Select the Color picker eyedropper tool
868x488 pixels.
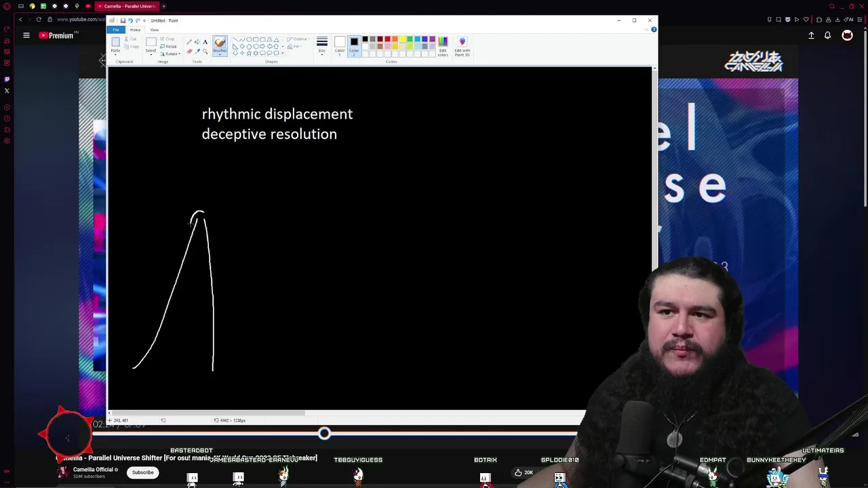[x=197, y=52]
